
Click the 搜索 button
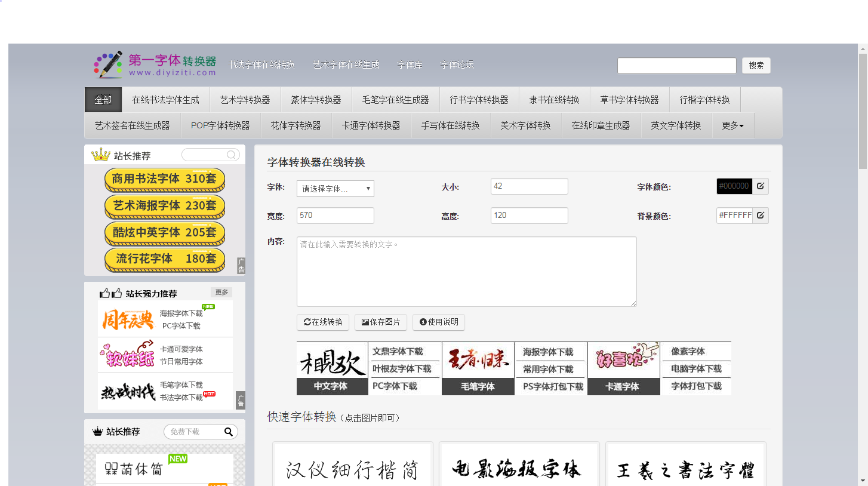click(x=756, y=66)
